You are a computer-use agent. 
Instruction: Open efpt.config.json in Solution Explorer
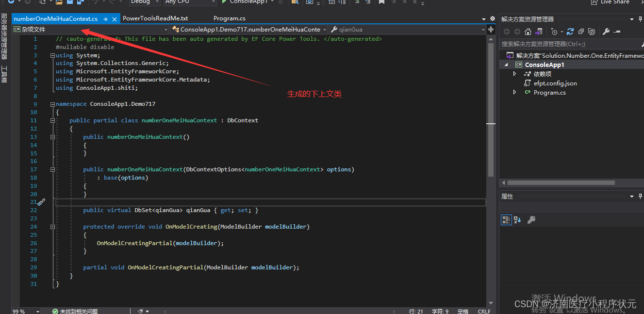pos(555,83)
